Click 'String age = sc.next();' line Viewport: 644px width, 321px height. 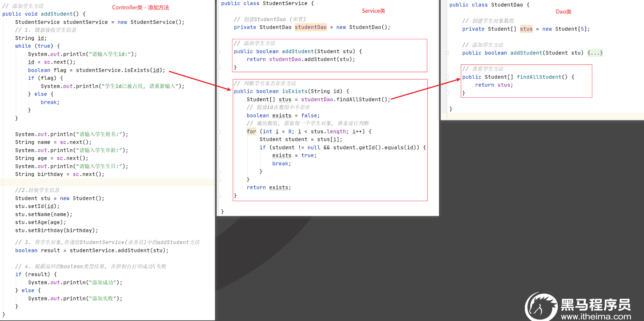52,158
